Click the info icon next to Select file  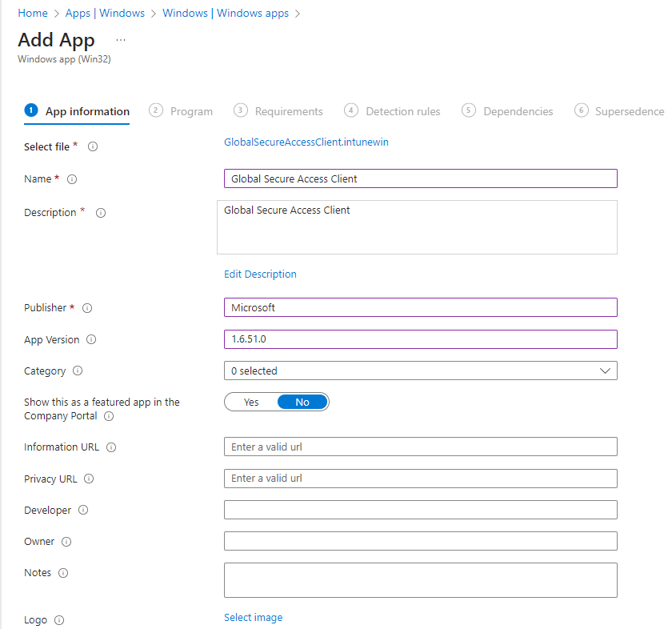(x=93, y=146)
